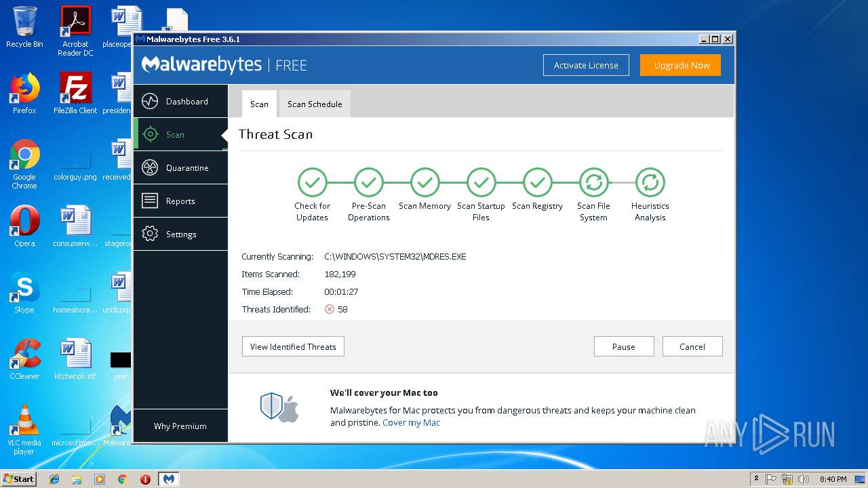Select the CCleaner desktop shortcut
868x488 pixels.
(x=24, y=359)
